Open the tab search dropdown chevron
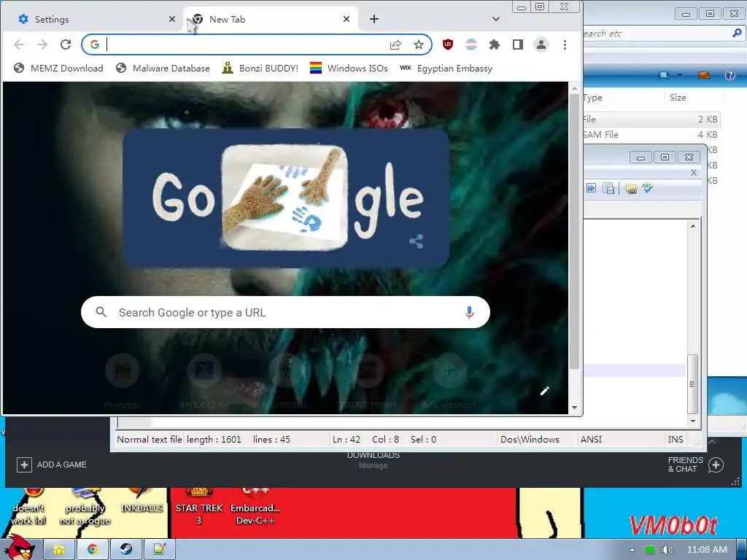 pos(496,19)
